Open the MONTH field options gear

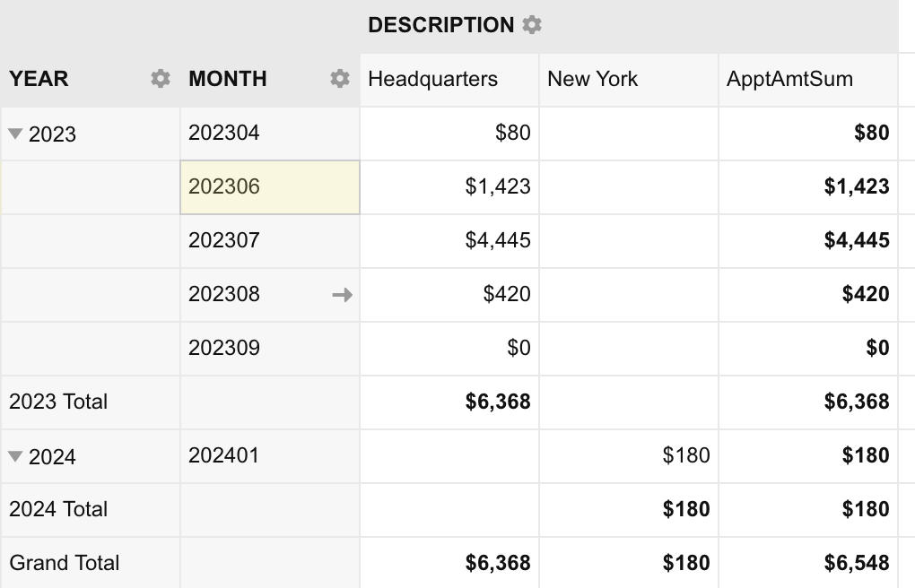[339, 79]
